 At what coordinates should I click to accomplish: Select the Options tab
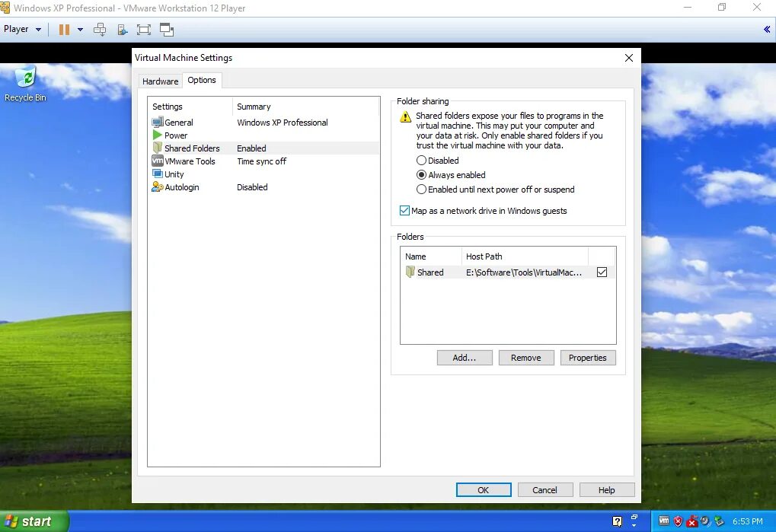(x=201, y=80)
